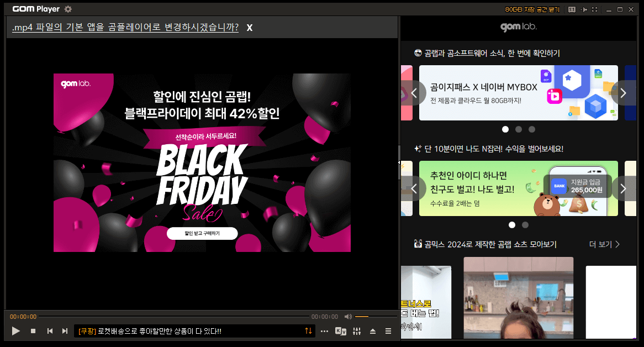Adjust the orange volume slider

pyautogui.click(x=375, y=317)
